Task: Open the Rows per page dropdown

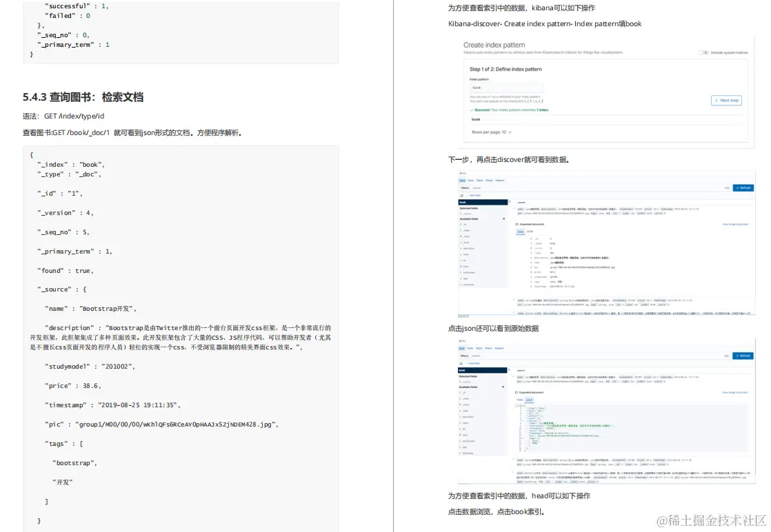Action: point(491,132)
